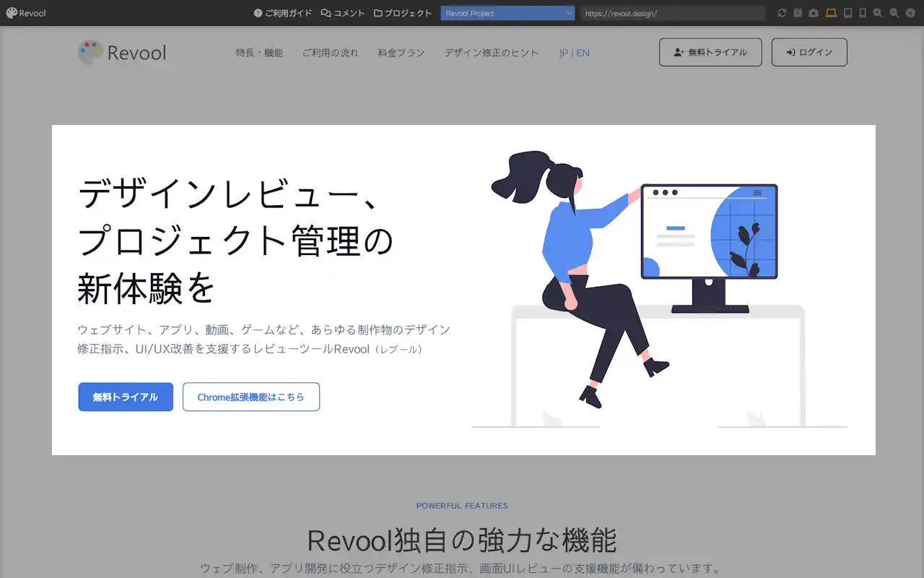Screen dimensions: 924x578
Task: Open ご利用の流れ in the site navigation
Action: click(x=330, y=53)
